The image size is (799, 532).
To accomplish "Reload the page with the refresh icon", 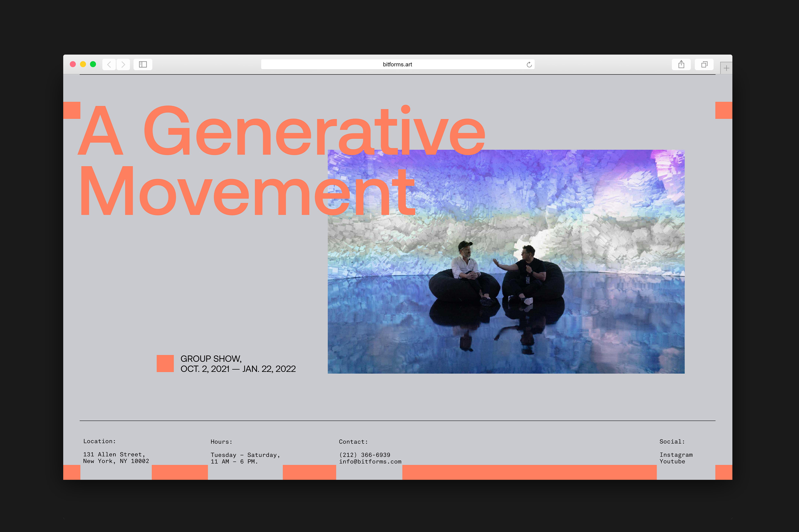I will (x=529, y=65).
